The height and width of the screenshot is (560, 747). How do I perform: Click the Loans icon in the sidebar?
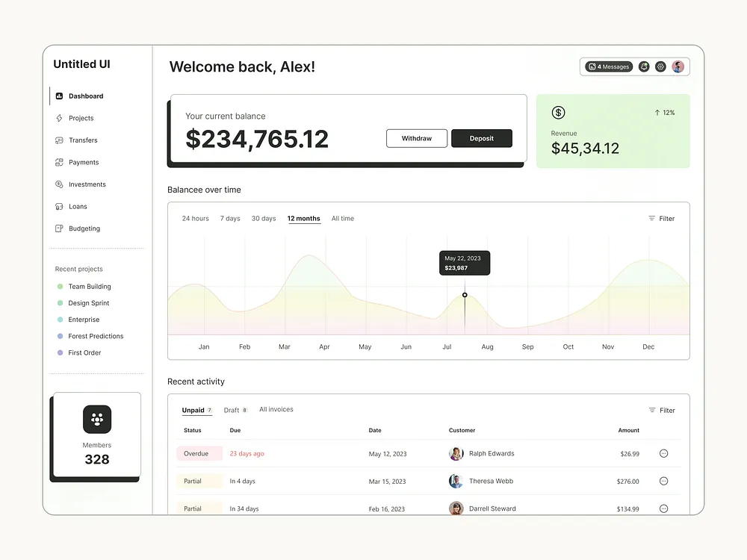(59, 206)
